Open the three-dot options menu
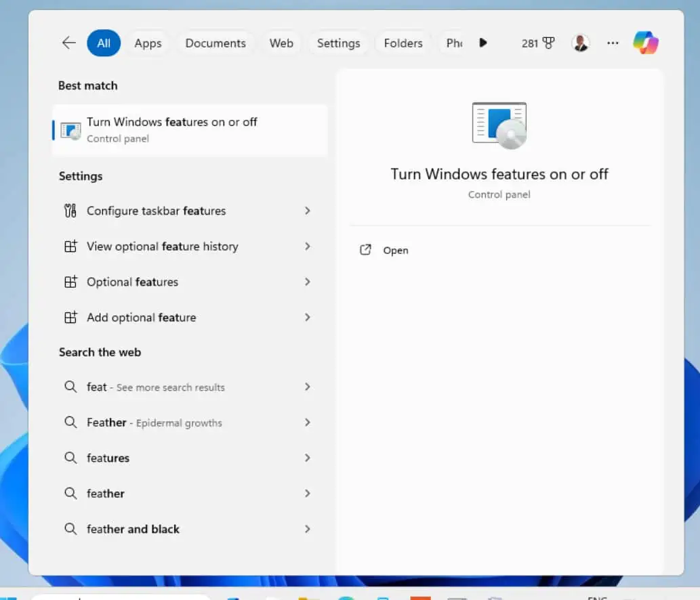 pos(613,43)
